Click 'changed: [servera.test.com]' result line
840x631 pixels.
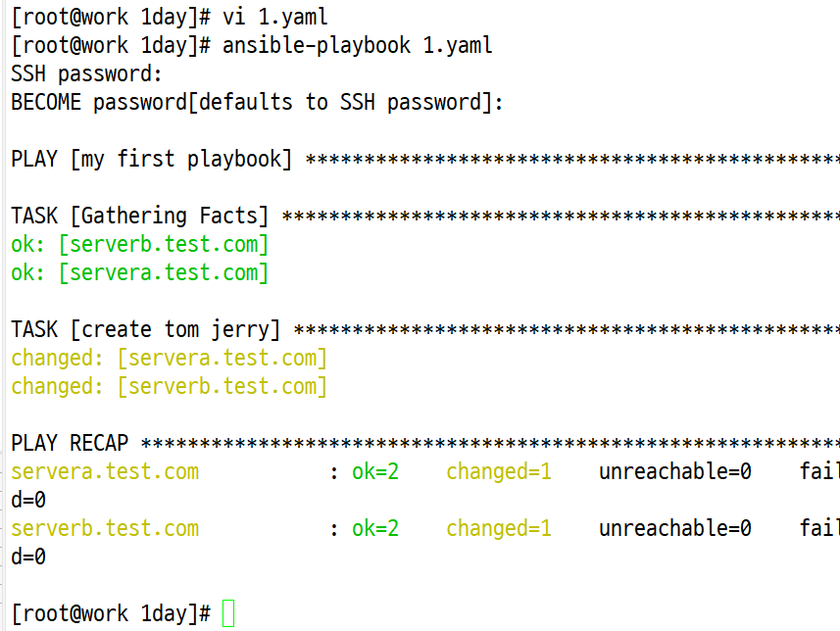pos(169,358)
